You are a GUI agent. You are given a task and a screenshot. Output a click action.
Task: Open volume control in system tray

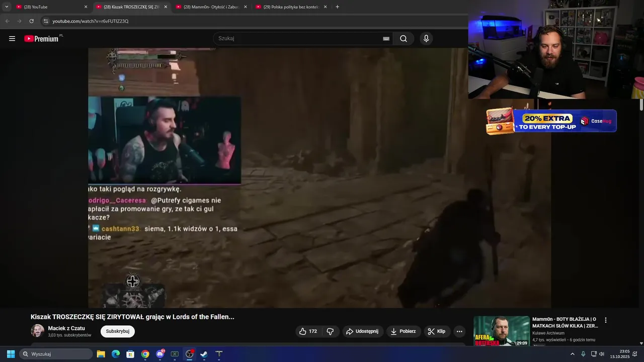(x=602, y=354)
